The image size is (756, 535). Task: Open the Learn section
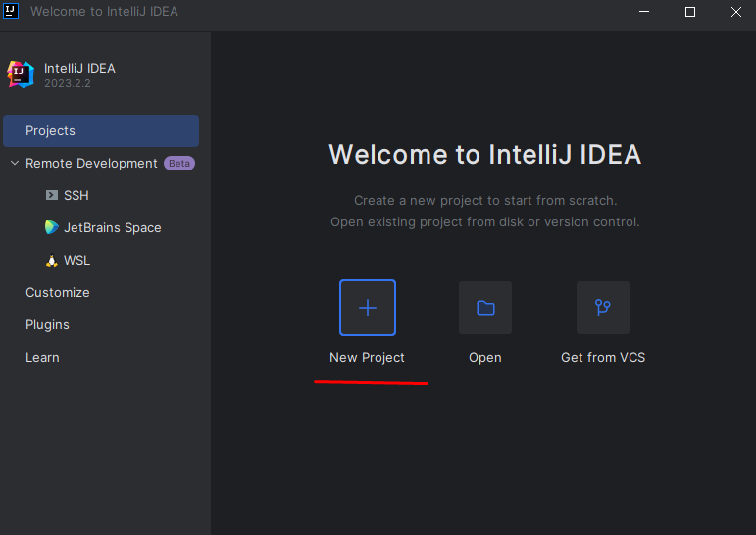click(x=42, y=357)
